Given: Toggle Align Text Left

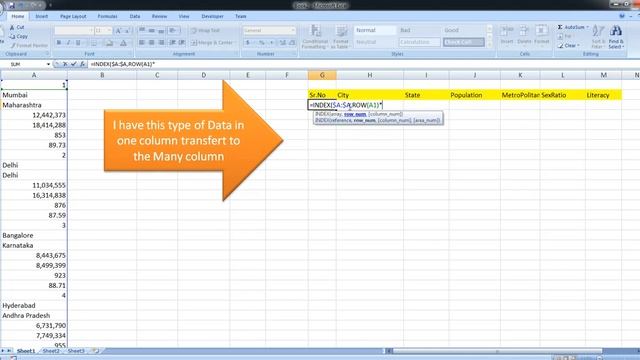Looking at the screenshot, I should pos(142,43).
